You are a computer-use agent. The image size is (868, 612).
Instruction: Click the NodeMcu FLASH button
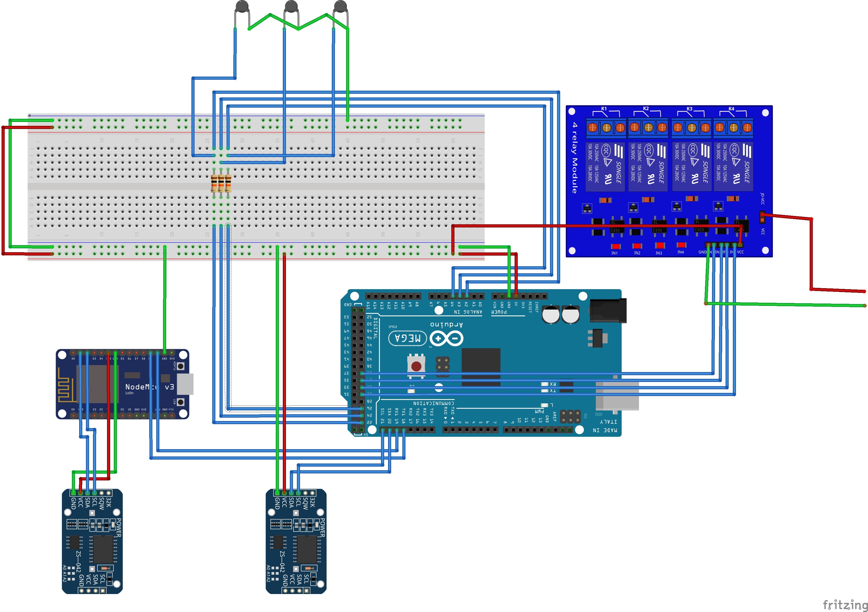tap(181, 366)
